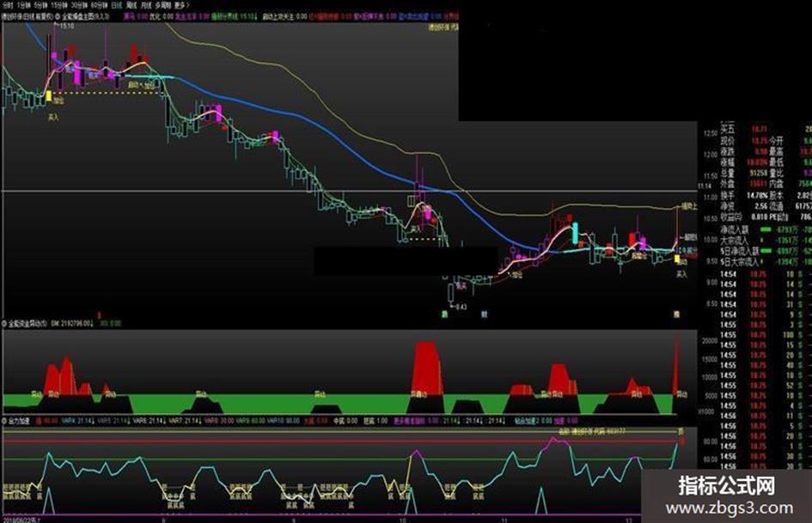Click the 20000 axis label of 资金异动 panel
This screenshot has width=812, height=523.
tap(710, 341)
